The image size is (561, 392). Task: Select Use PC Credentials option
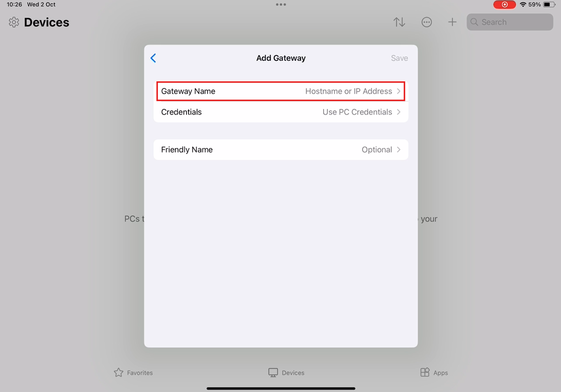pos(357,112)
